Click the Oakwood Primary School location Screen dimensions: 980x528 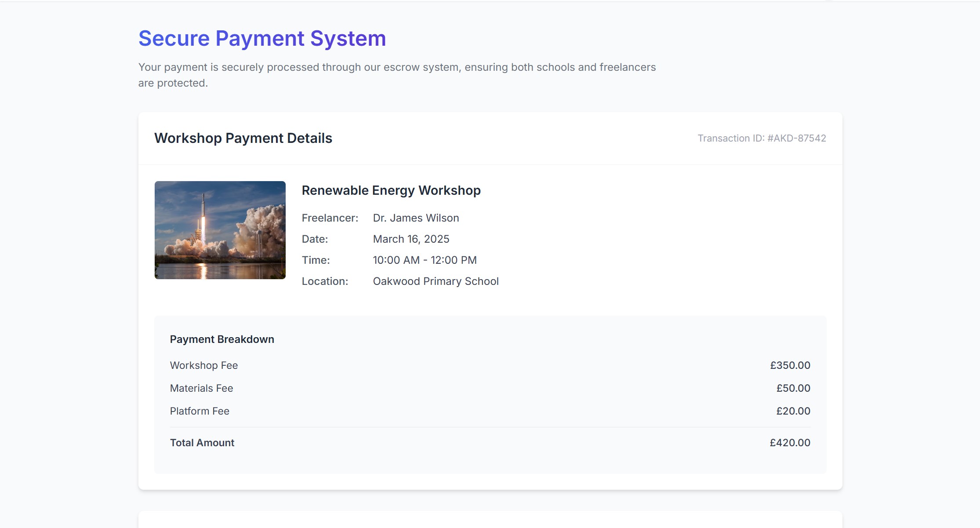tap(436, 281)
